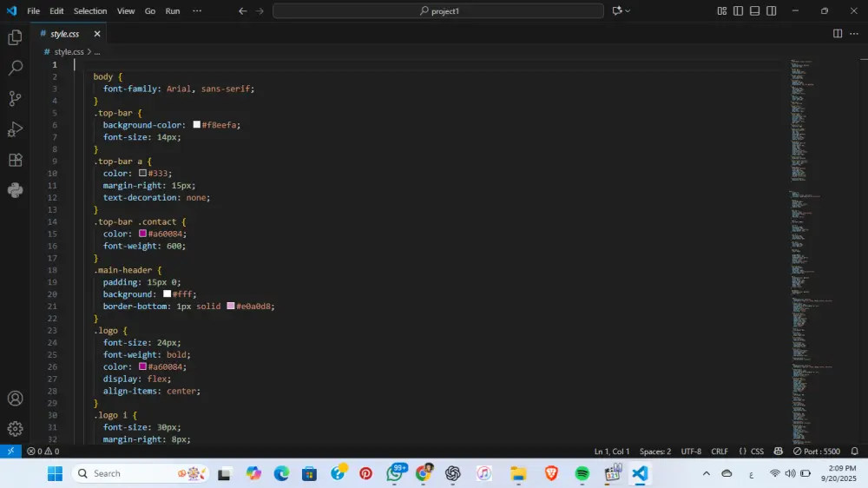The width and height of the screenshot is (868, 488).
Task: Click the #333 color swatch
Action: coord(142,173)
